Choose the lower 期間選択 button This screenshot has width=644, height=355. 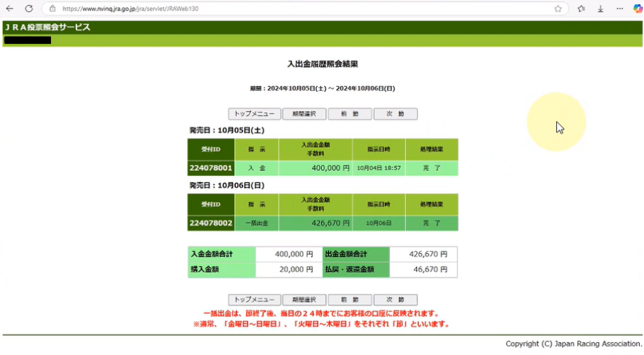304,300
